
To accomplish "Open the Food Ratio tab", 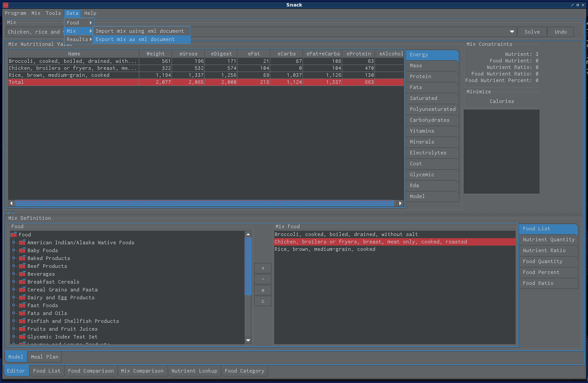I will coord(548,284).
